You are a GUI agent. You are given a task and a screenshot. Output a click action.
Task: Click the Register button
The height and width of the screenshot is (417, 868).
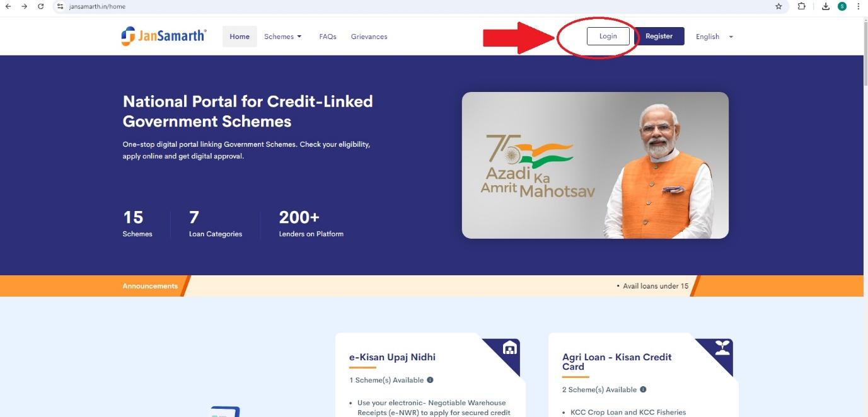coord(659,36)
